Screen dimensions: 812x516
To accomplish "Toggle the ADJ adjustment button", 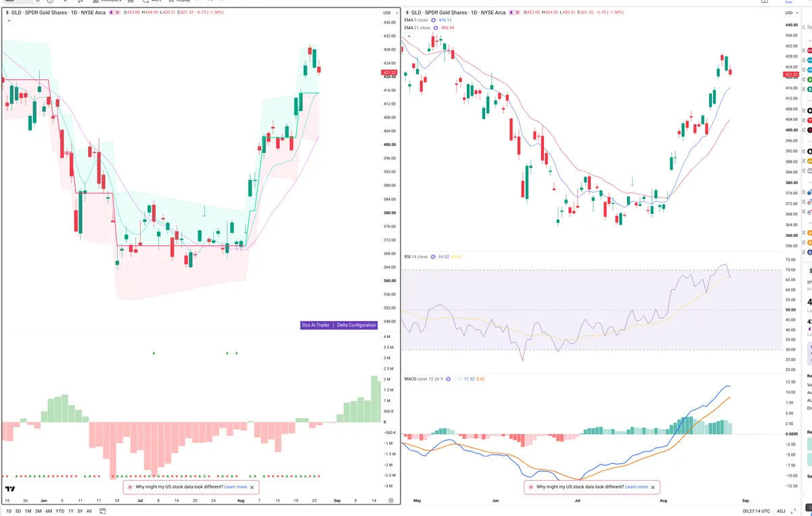I will pos(781,511).
